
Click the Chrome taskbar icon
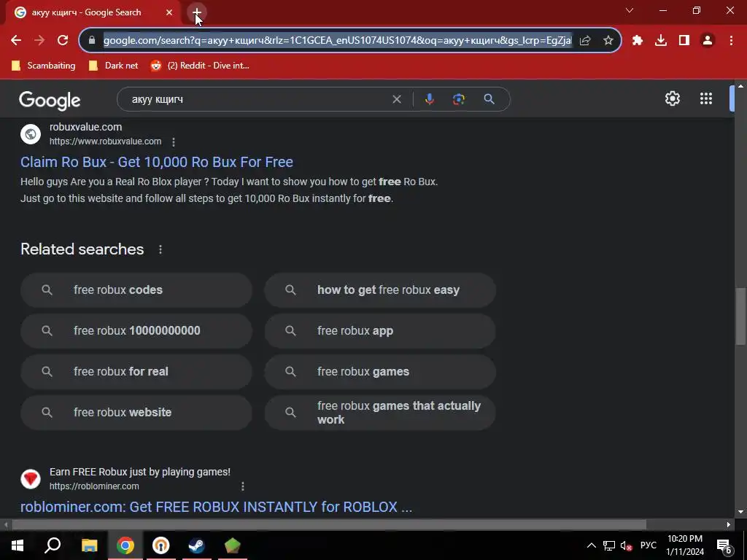pos(125,545)
